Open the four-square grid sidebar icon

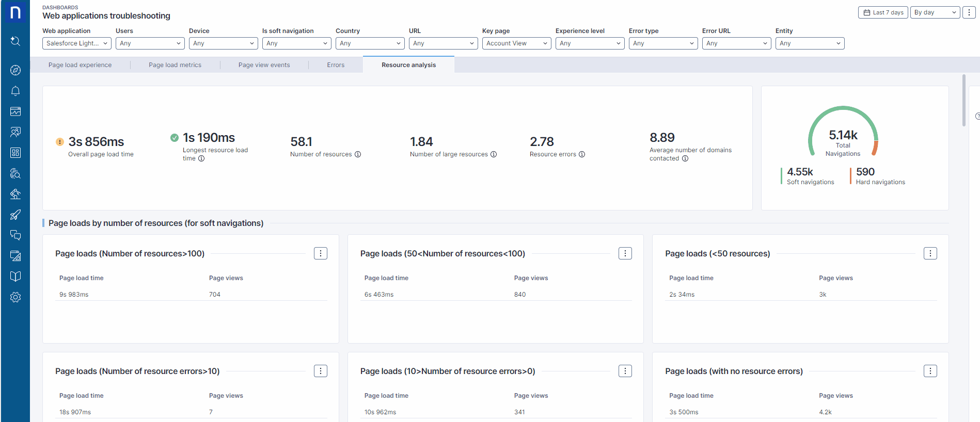pyautogui.click(x=15, y=153)
